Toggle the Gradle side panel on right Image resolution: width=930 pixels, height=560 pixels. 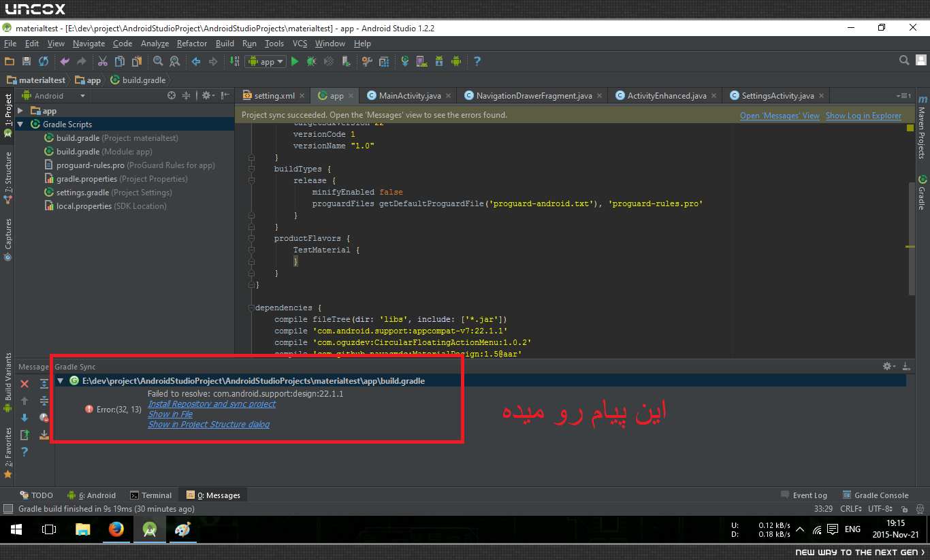point(922,193)
